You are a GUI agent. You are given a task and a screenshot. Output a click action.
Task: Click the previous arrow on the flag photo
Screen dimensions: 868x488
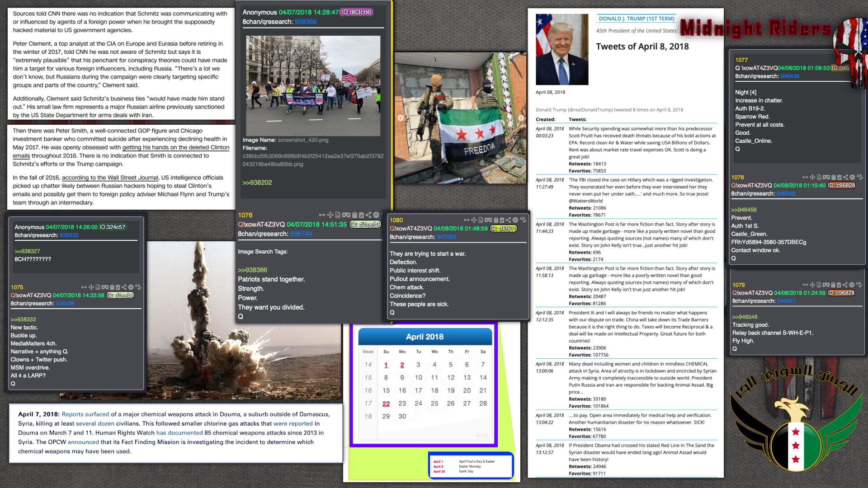click(401, 118)
